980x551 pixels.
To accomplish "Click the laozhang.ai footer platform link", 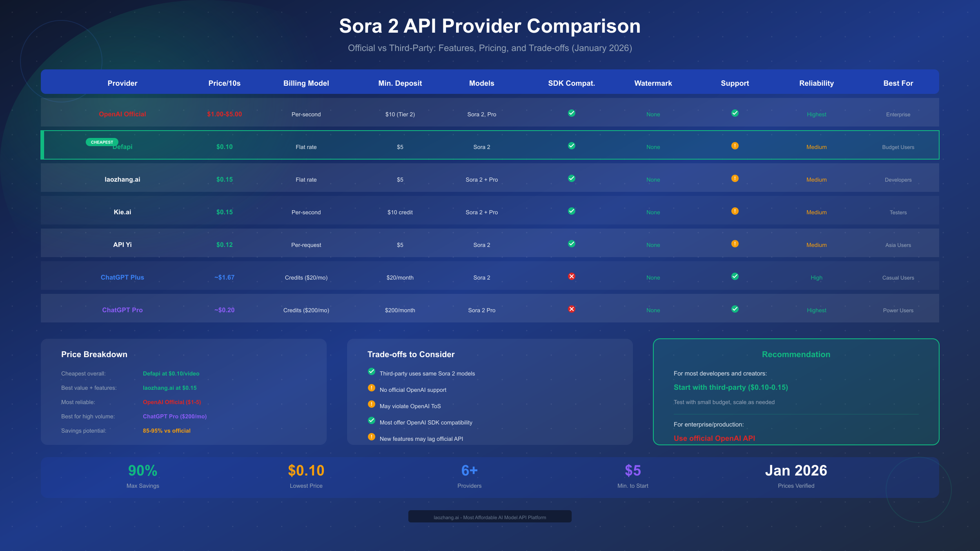I will (x=490, y=517).
